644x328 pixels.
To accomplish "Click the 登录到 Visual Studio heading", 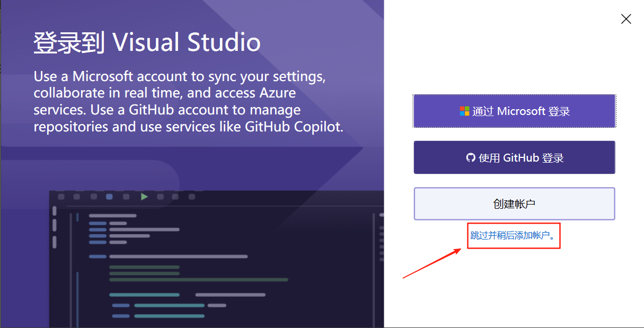I will (x=147, y=41).
